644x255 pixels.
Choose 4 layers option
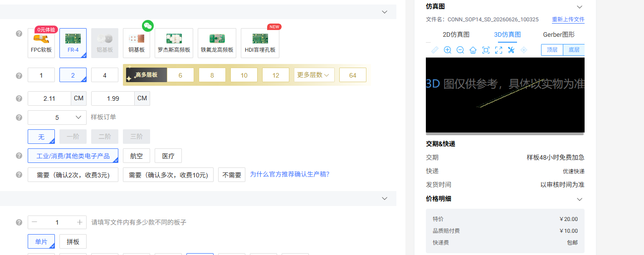tap(105, 75)
